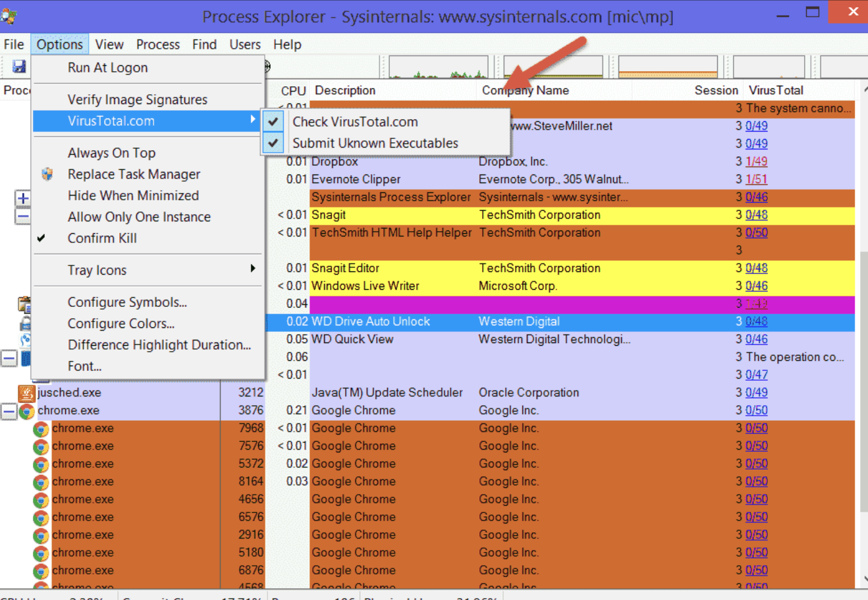This screenshot has width=868, height=600.
Task: Click the shield icon beside Replace Task Manager
Action: (47, 174)
